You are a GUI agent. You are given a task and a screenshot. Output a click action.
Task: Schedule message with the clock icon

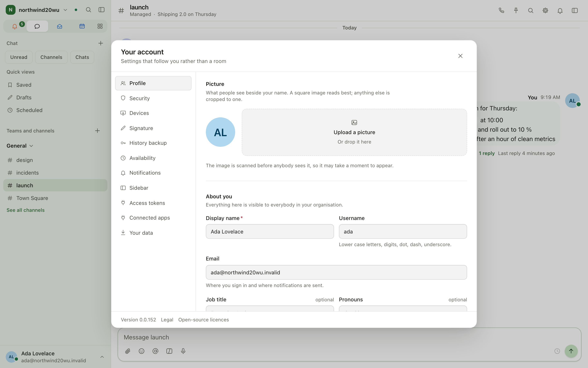557,351
